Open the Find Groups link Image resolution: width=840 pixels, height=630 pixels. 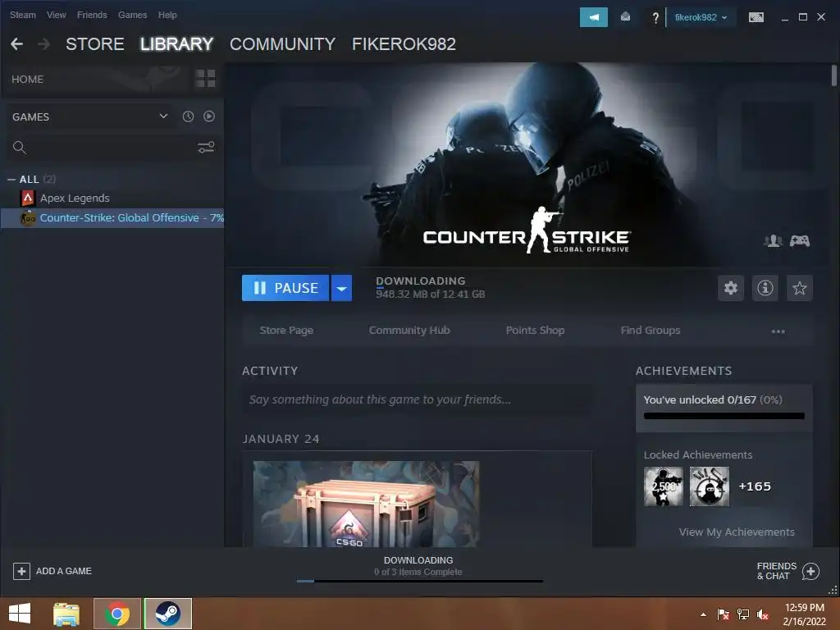click(x=651, y=331)
